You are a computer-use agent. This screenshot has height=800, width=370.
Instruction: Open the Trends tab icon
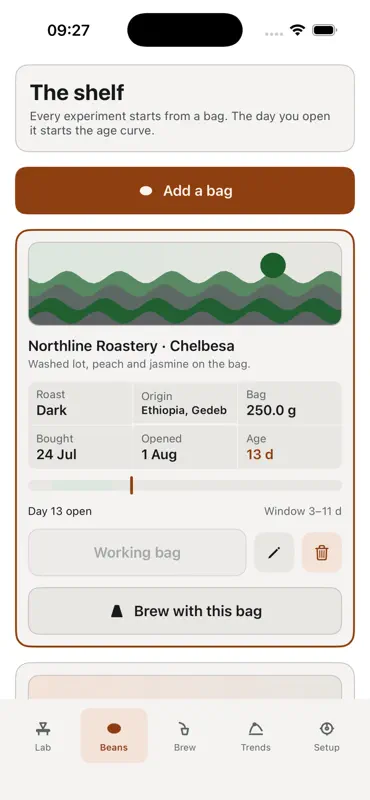256,729
